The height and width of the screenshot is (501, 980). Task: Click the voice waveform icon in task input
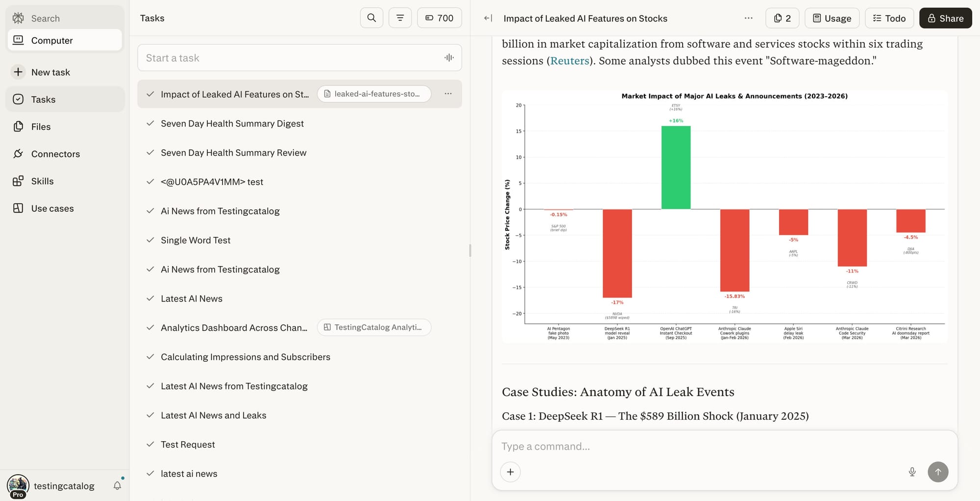click(x=449, y=58)
